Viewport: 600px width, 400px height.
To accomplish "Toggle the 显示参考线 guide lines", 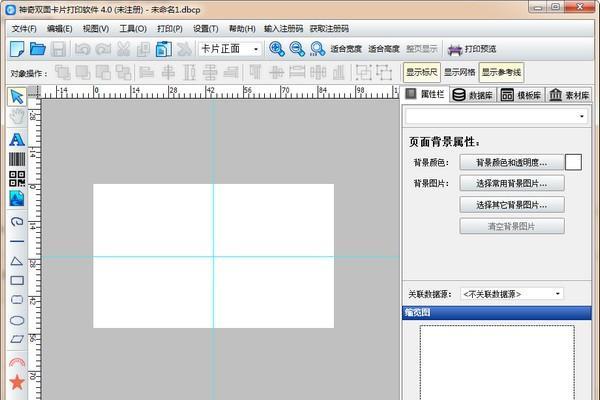I will pos(501,72).
